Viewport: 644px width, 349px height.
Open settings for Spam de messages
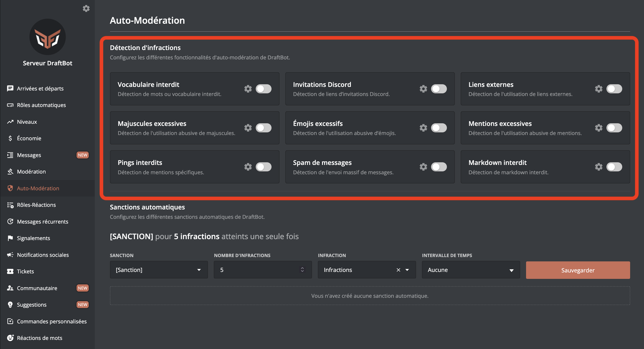pyautogui.click(x=423, y=167)
